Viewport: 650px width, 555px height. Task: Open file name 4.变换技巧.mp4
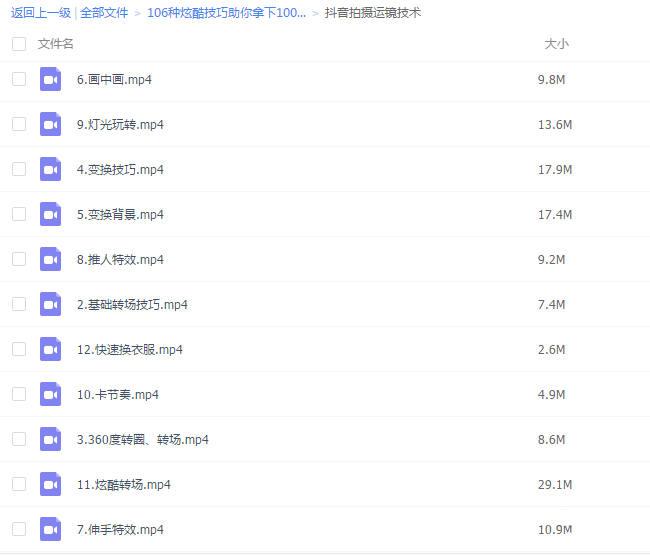(x=120, y=170)
